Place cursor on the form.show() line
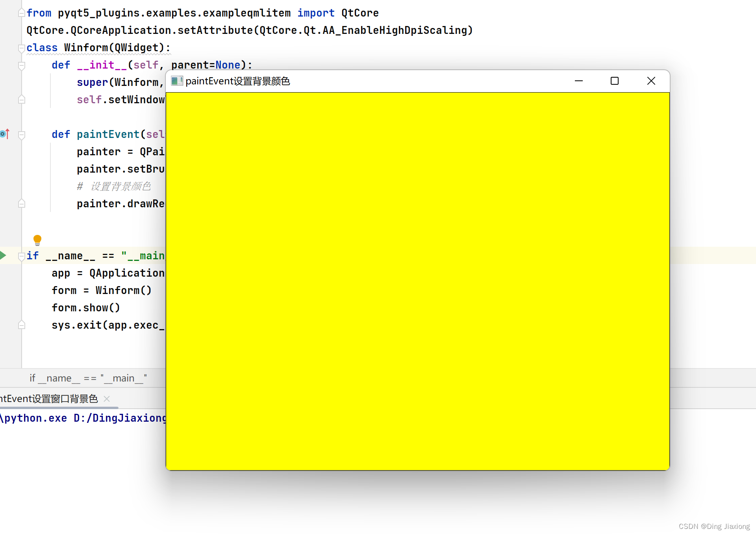This screenshot has width=756, height=534. pyautogui.click(x=86, y=308)
